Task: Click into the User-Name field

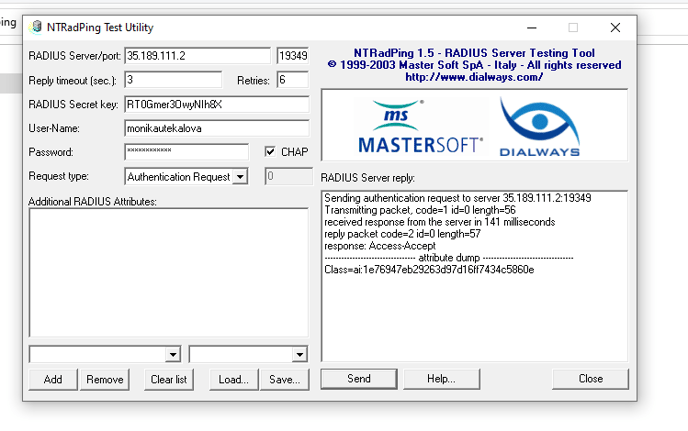Action: click(216, 128)
